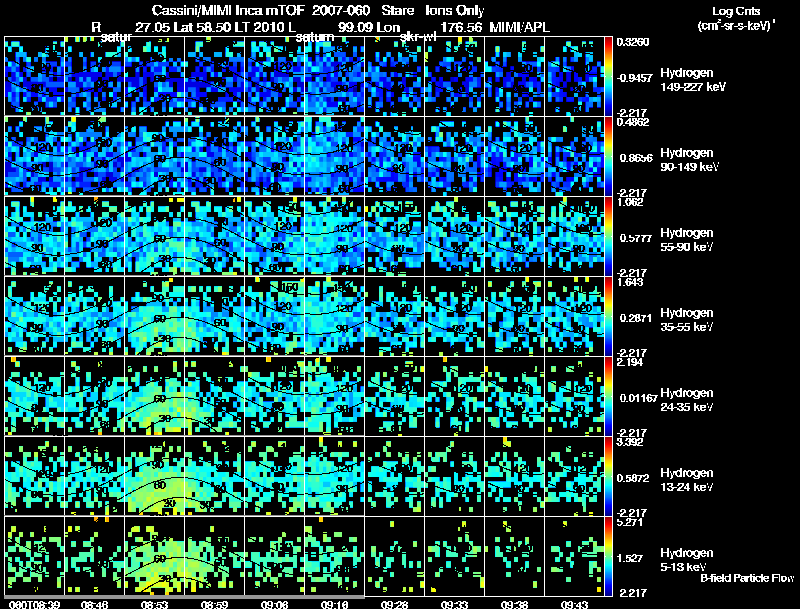Click the Hydrogen 13-24 keV row label

click(x=687, y=480)
